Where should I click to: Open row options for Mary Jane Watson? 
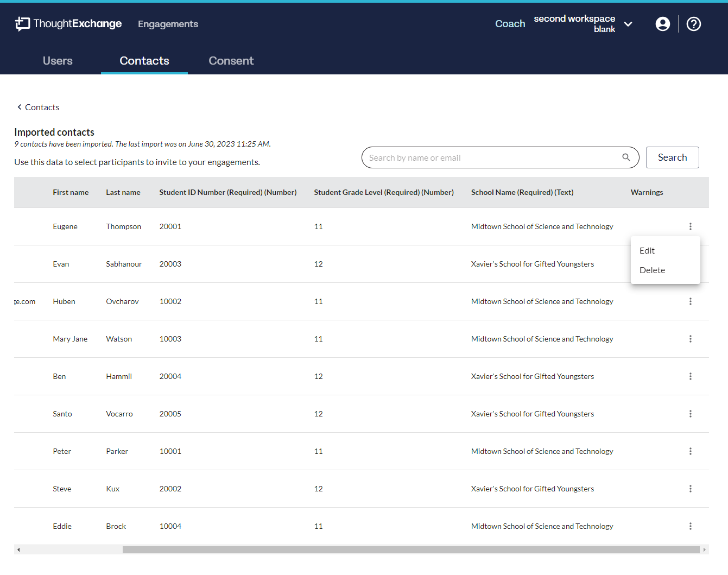point(690,339)
